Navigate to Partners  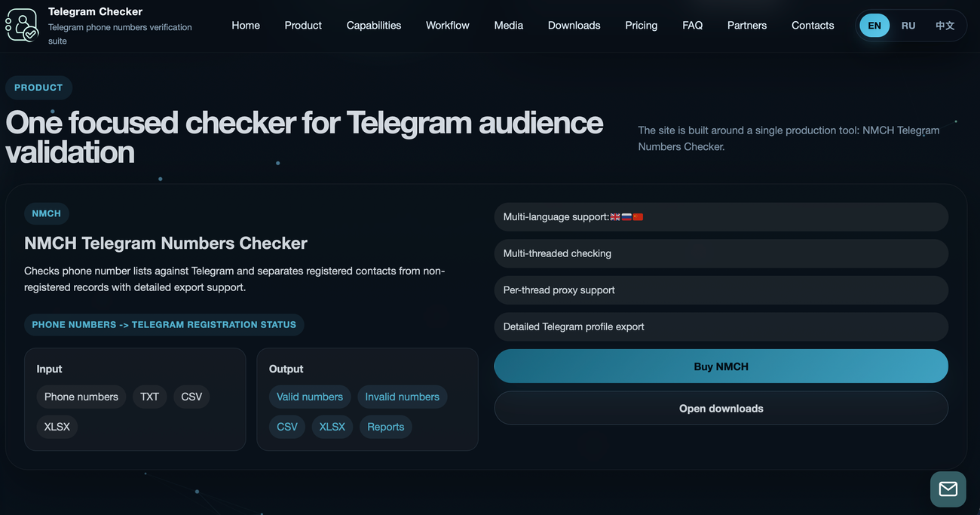[x=747, y=26]
